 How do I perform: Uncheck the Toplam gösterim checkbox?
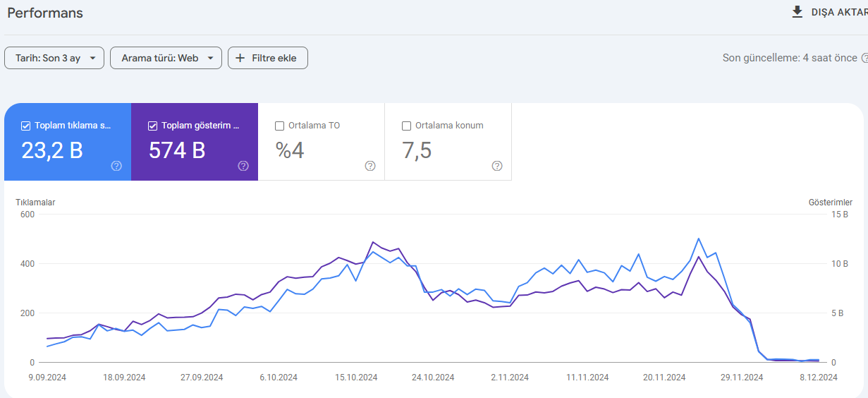152,126
